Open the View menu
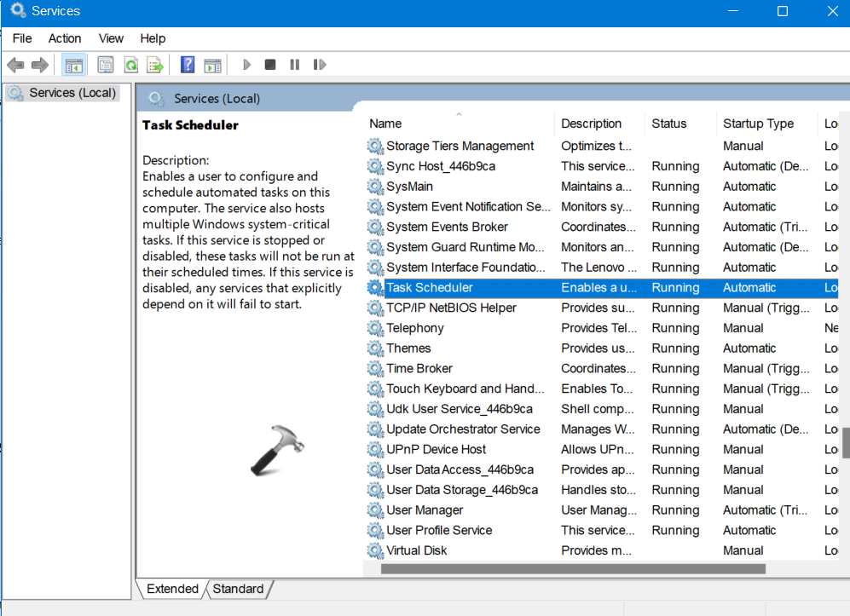This screenshot has height=616, width=850. pos(111,38)
